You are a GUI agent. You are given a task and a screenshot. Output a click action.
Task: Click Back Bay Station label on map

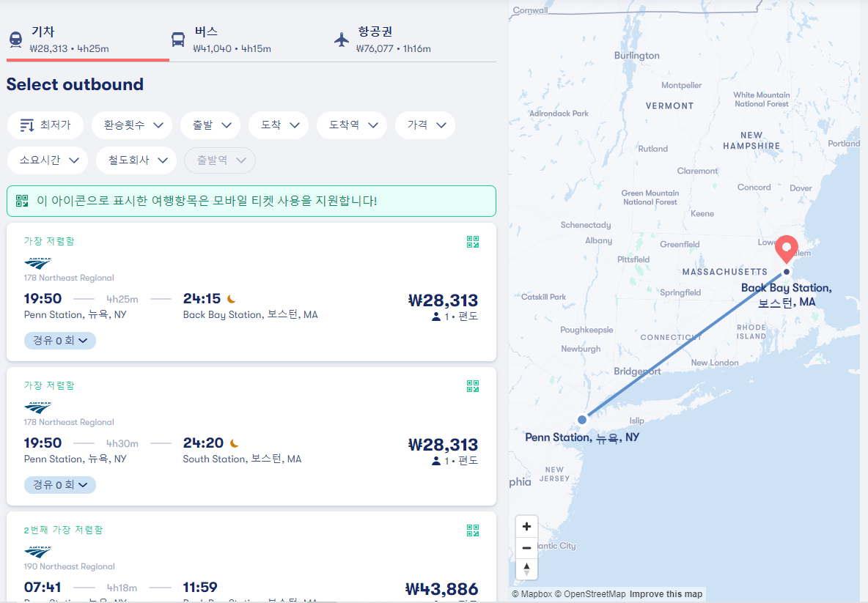pos(786,295)
